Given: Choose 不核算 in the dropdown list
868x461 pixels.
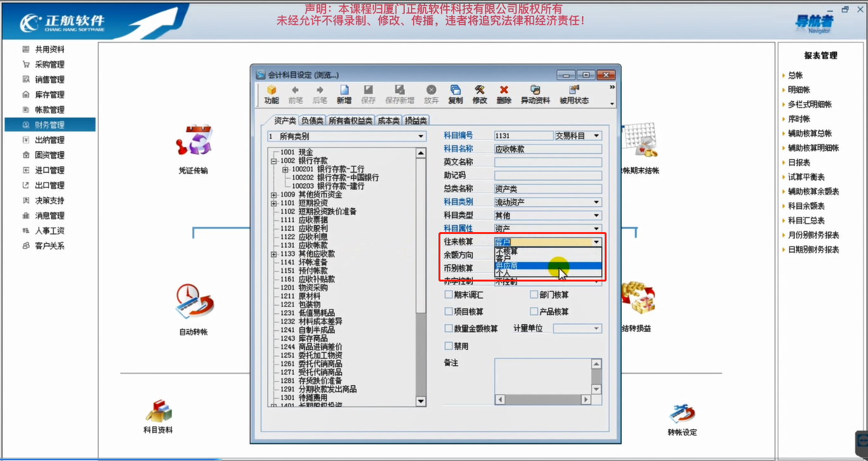Looking at the screenshot, I should (547, 251).
